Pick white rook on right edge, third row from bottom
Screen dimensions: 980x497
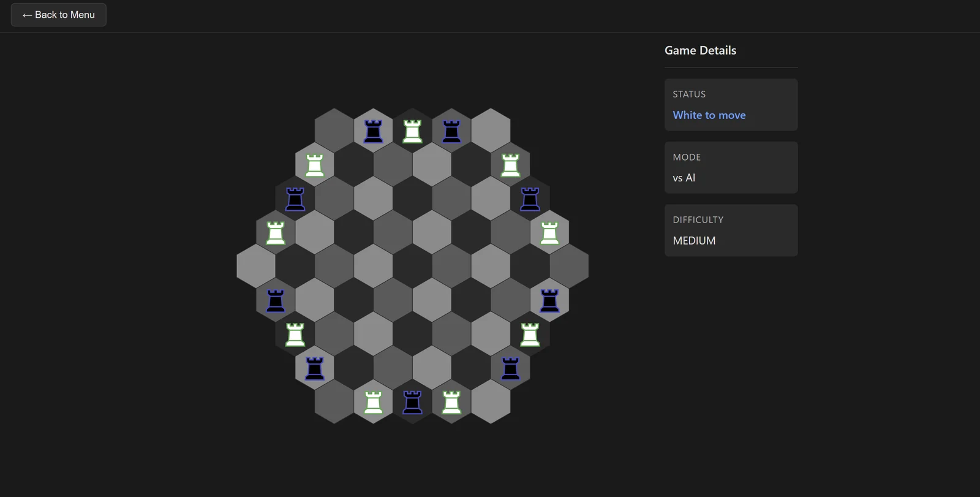530,335
